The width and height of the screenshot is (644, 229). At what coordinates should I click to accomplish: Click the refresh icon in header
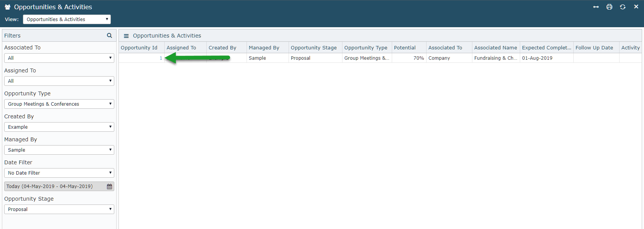point(623,7)
